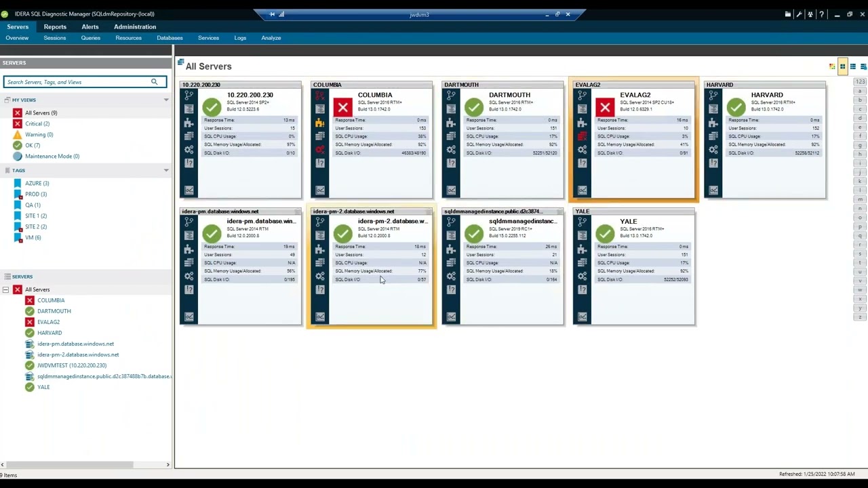
Task: Go to the Analyze sub-tab
Action: pyautogui.click(x=271, y=38)
